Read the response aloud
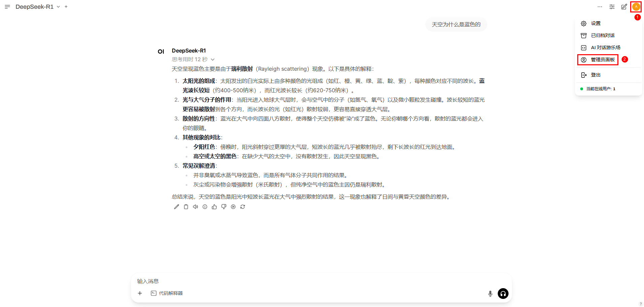The image size is (644, 307). pyautogui.click(x=195, y=207)
